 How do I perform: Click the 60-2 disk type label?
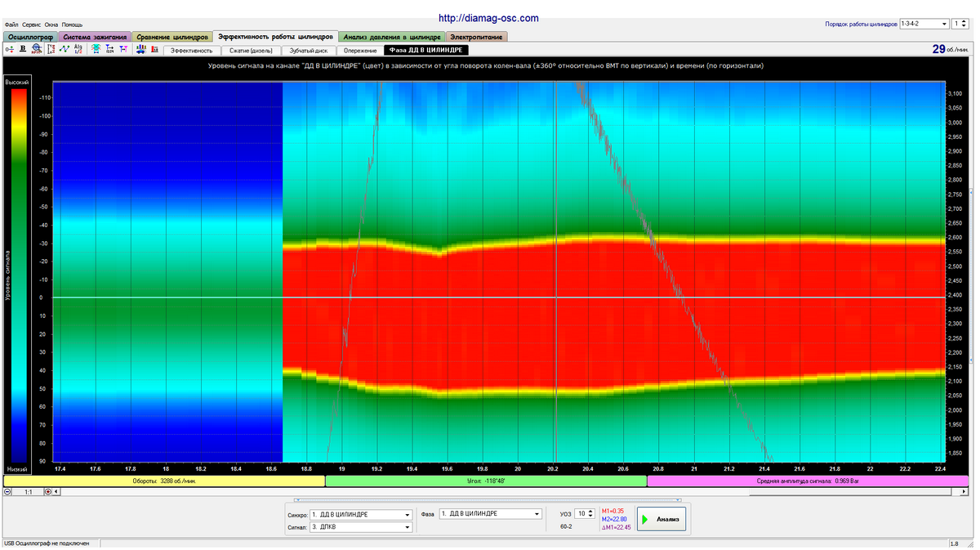point(566,527)
